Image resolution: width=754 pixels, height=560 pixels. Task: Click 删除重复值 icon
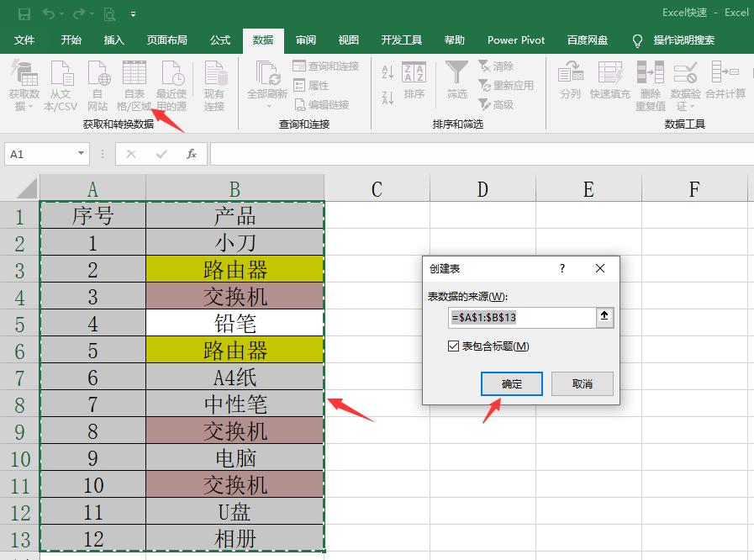pos(650,86)
